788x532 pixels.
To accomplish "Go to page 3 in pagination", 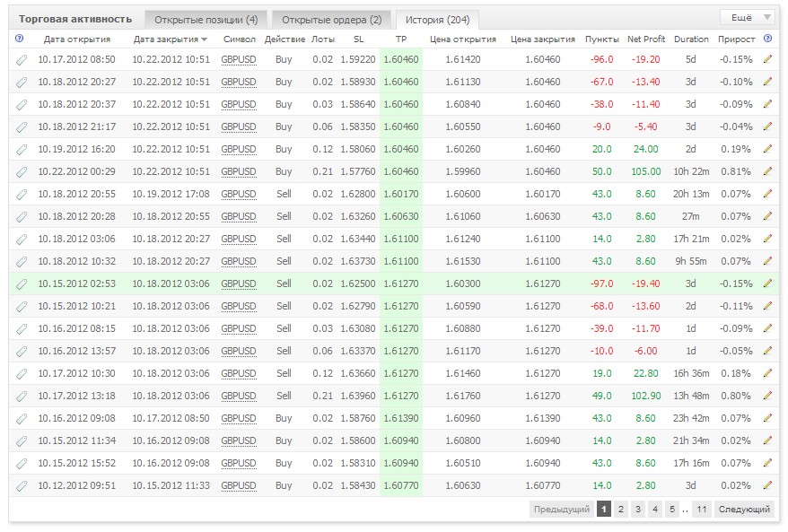I will coord(638,509).
